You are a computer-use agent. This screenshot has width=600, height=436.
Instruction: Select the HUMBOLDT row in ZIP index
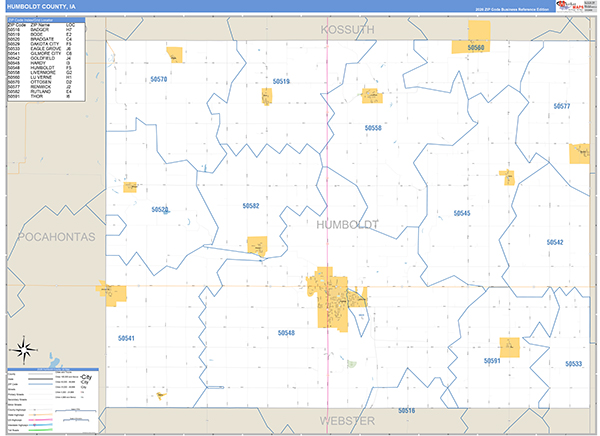[x=41, y=68]
